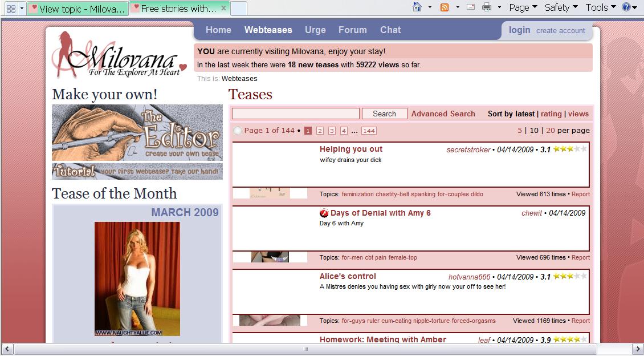
Task: Show 5 teases per page
Action: click(520, 130)
